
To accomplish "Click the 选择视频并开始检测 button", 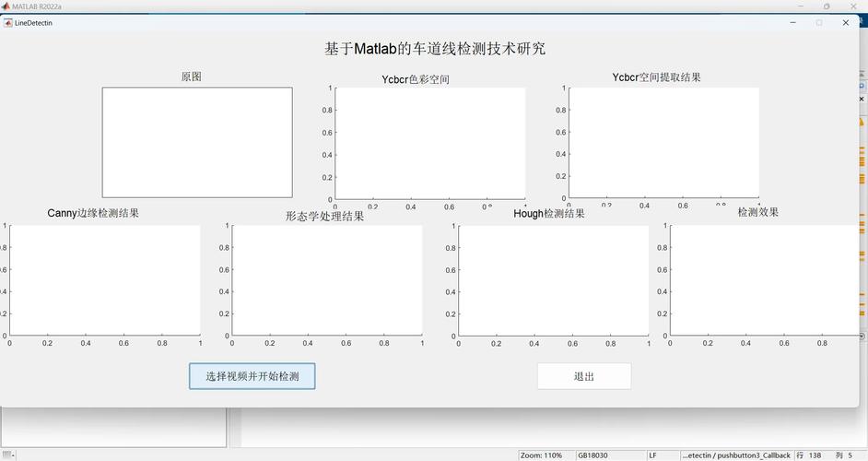I will (252, 376).
